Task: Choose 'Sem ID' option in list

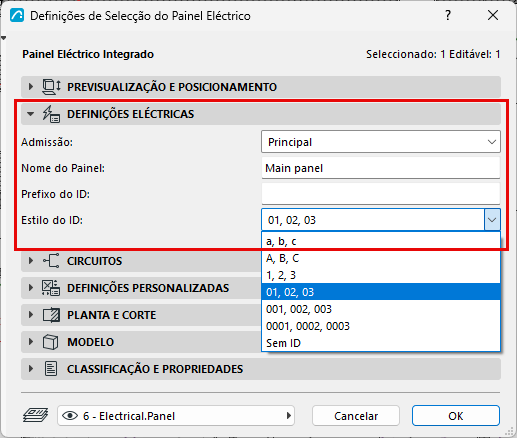Action: [381, 343]
